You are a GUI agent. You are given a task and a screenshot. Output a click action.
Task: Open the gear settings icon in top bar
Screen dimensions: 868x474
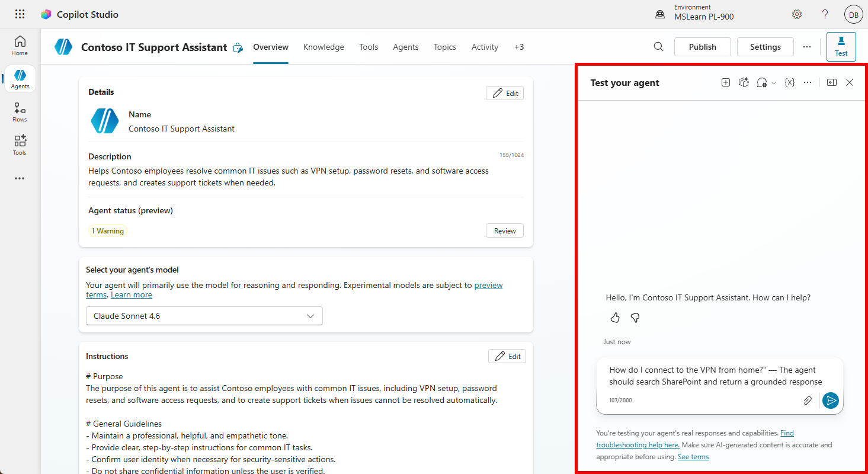pos(797,14)
